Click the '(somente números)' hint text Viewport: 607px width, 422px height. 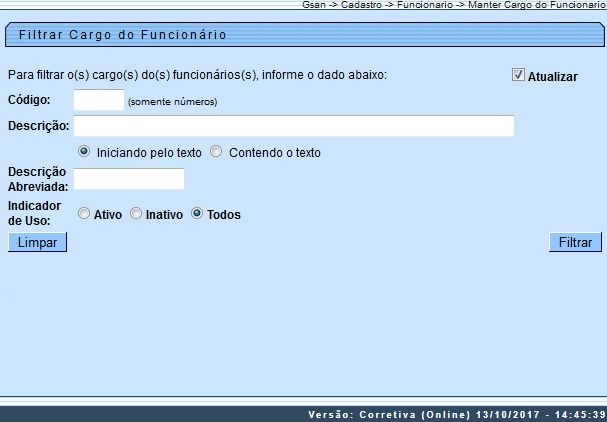click(x=173, y=102)
